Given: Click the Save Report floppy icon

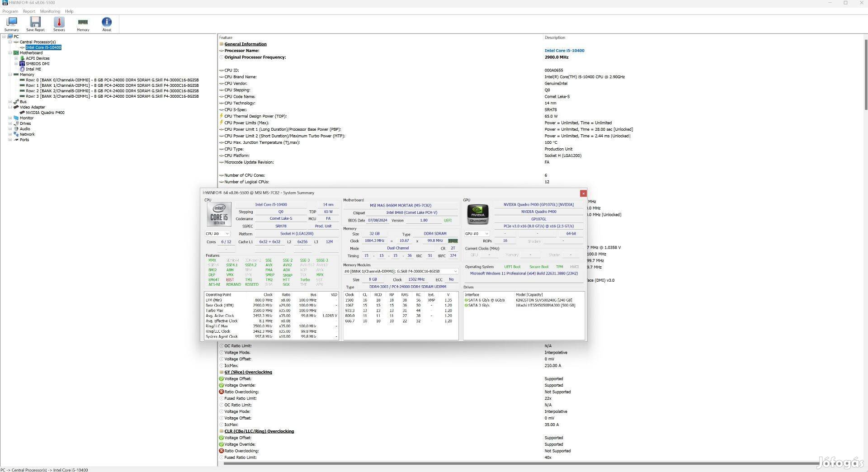Looking at the screenshot, I should 35,22.
